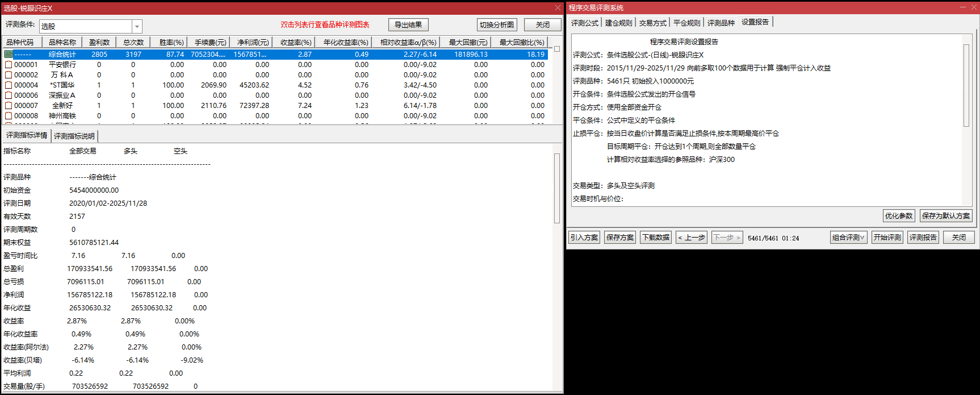This screenshot has height=395, width=980.
Task: Start the test with 开始评测
Action: pyautogui.click(x=887, y=238)
